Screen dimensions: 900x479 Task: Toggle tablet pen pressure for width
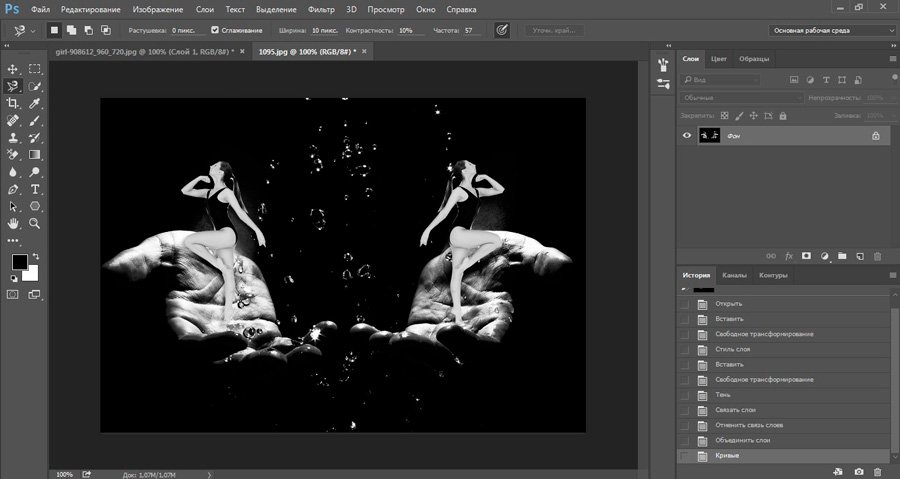502,30
